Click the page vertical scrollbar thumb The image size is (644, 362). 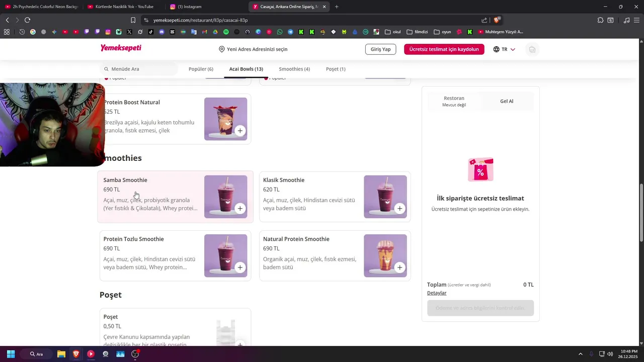641,213
